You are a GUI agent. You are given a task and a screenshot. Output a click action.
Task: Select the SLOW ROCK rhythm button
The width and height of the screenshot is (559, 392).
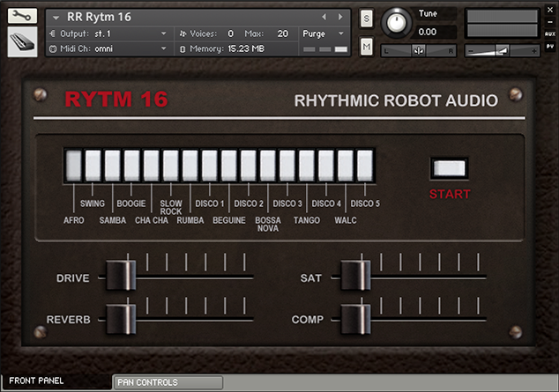(x=171, y=166)
